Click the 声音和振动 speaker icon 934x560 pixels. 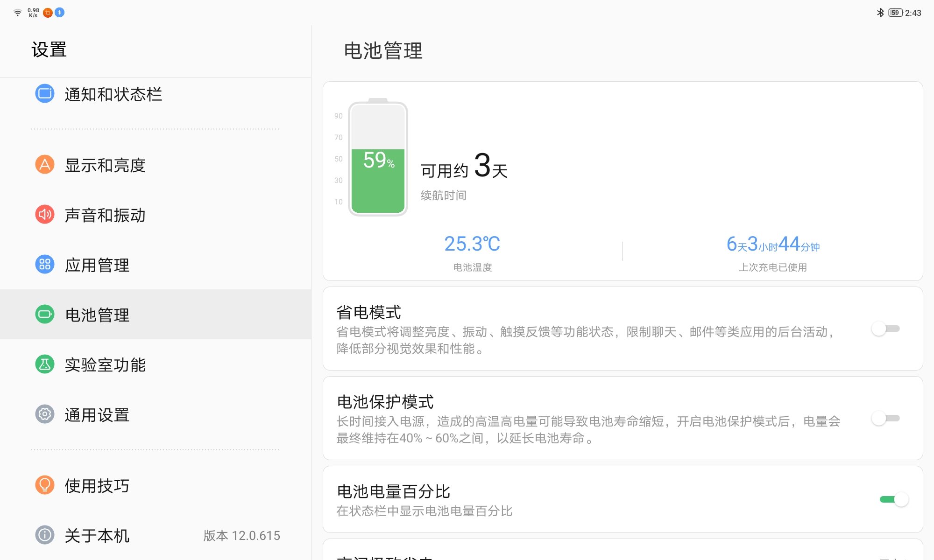(x=44, y=215)
